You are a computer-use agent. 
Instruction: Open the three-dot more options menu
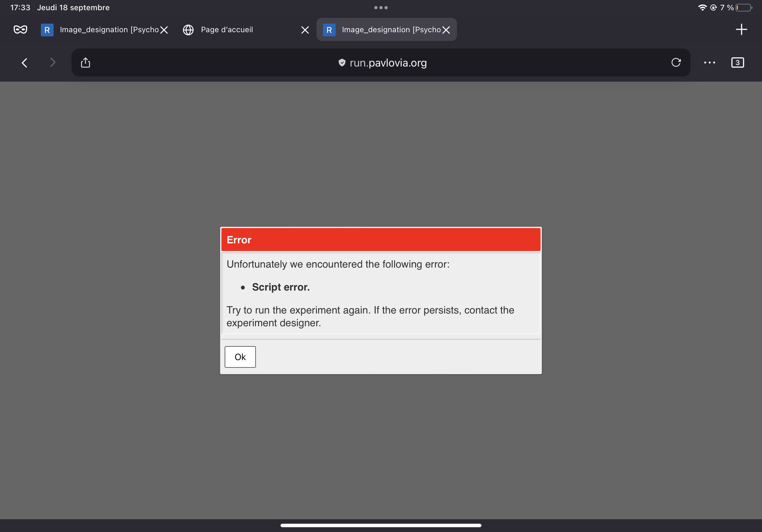coord(709,63)
